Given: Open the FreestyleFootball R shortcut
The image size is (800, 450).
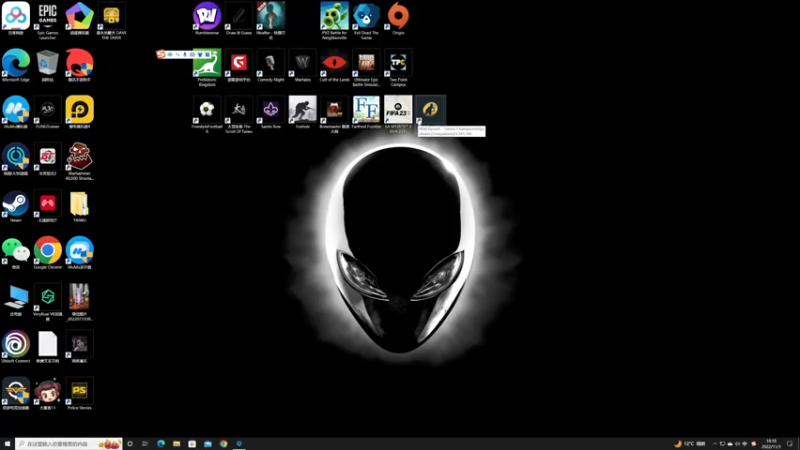Looking at the screenshot, I should (207, 113).
